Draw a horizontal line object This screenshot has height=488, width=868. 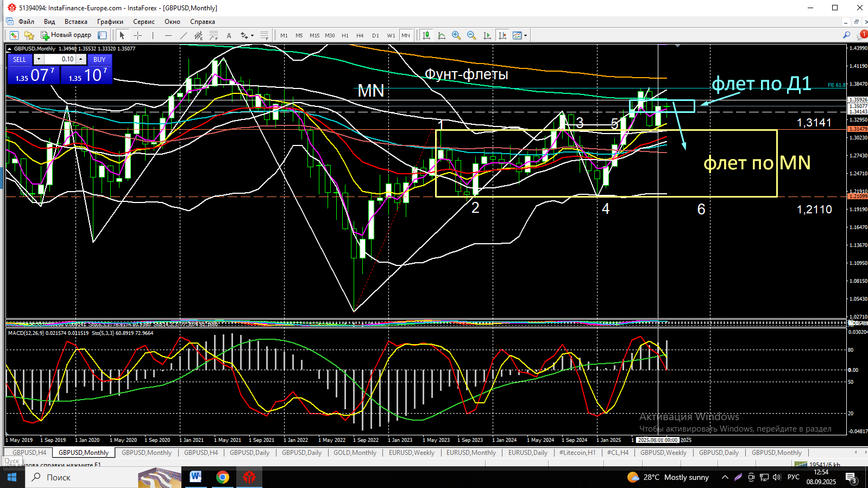168,35
